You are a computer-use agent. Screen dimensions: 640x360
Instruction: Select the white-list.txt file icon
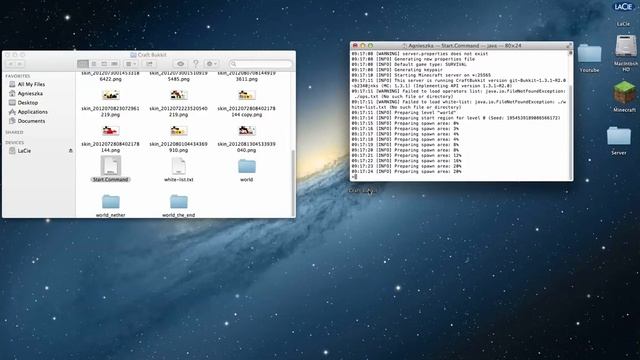point(178,166)
